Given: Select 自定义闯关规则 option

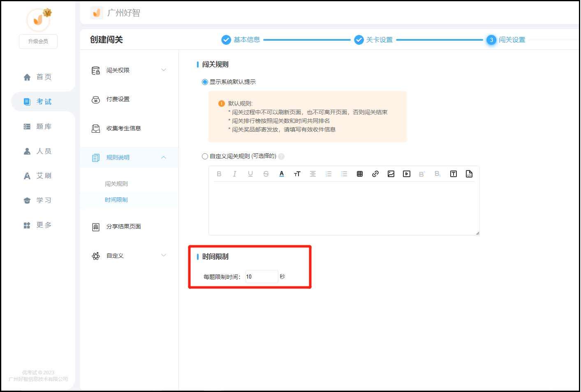Looking at the screenshot, I should tap(204, 156).
